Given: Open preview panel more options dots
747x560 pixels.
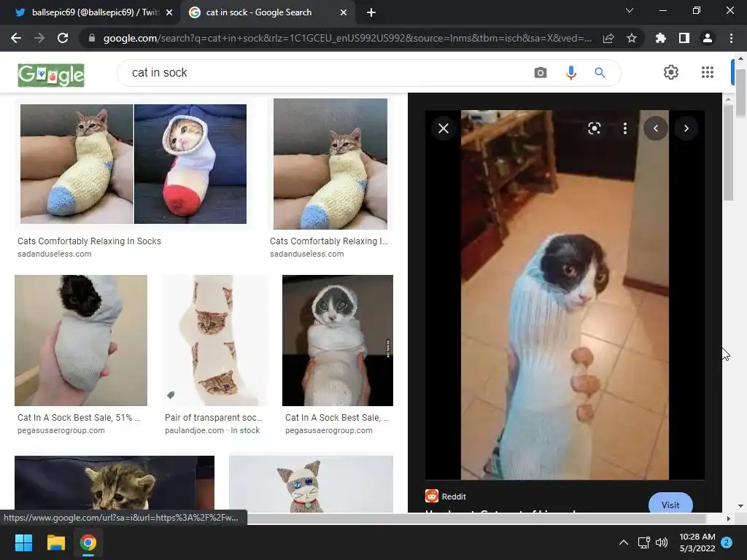Looking at the screenshot, I should pos(625,128).
